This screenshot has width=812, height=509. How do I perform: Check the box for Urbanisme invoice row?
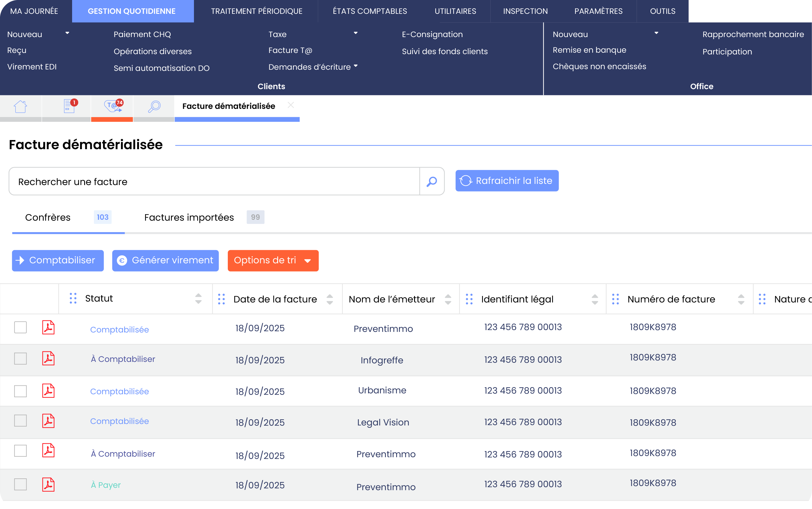pos(21,391)
